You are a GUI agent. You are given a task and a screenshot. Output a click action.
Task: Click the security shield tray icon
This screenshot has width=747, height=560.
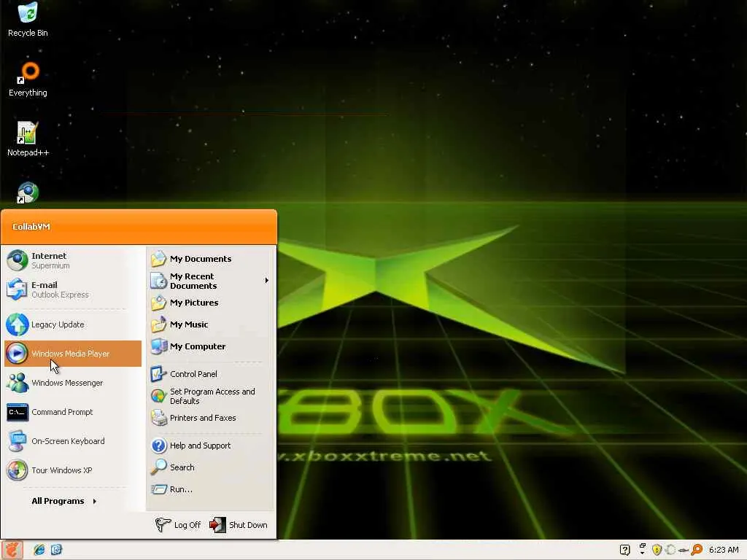[657, 550]
